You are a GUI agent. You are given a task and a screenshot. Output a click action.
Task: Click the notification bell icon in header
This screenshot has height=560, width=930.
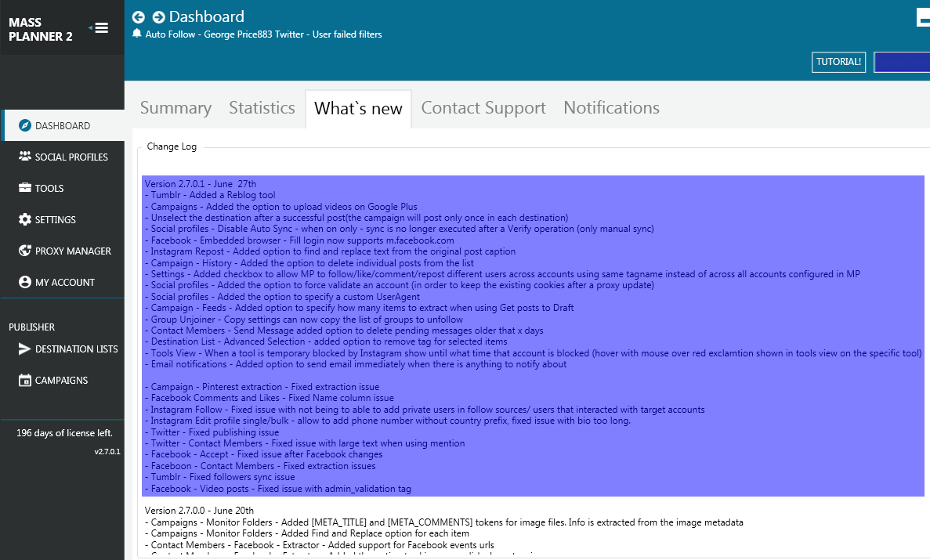point(137,34)
